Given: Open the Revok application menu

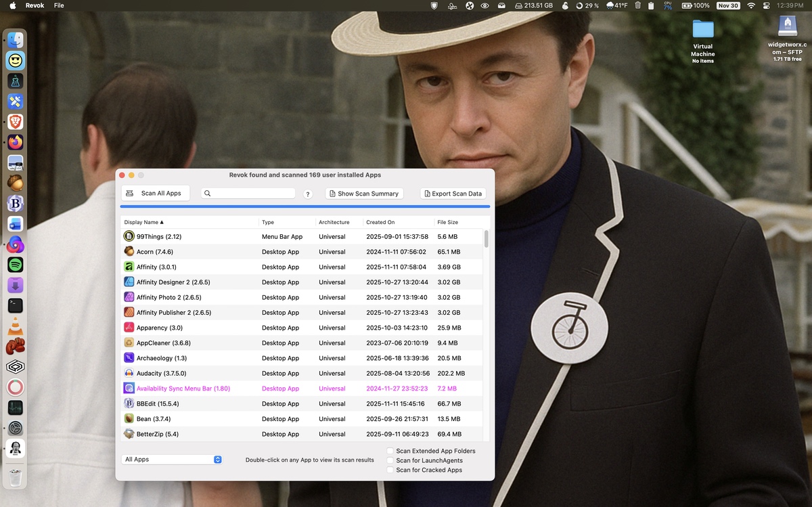Looking at the screenshot, I should point(35,5).
